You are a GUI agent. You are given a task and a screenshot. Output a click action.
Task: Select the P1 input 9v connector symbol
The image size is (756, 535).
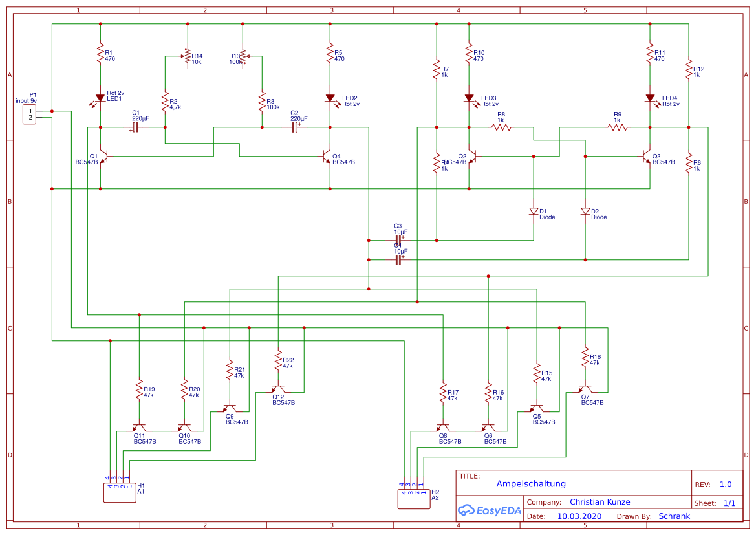click(x=29, y=115)
